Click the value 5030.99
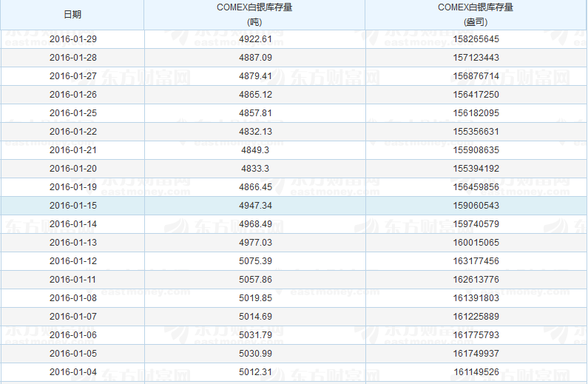 click(255, 354)
